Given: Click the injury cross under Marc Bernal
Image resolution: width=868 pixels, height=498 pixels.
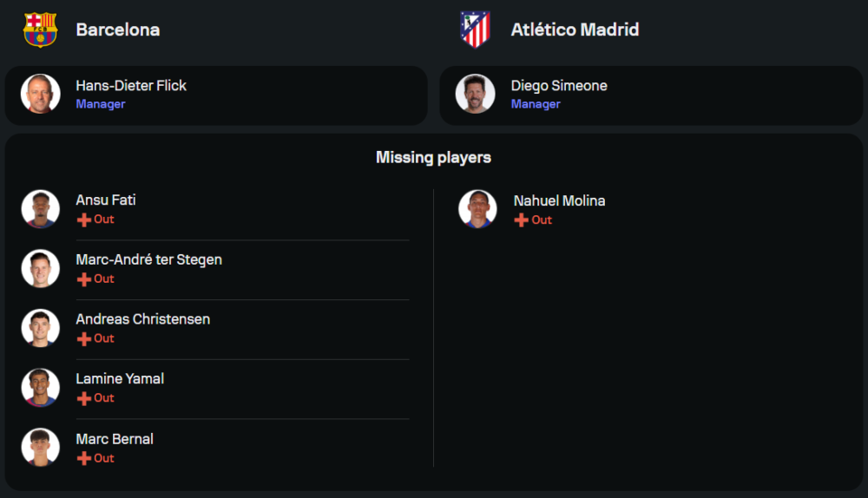Looking at the screenshot, I should tap(84, 459).
